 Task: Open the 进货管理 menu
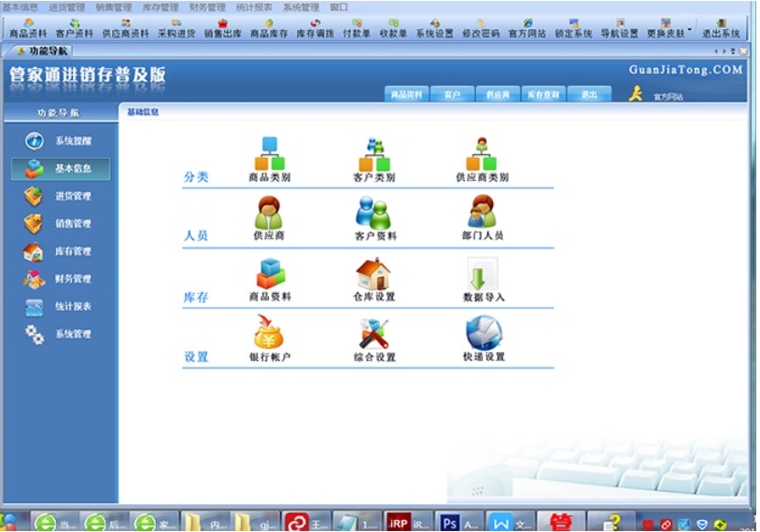coord(67,7)
